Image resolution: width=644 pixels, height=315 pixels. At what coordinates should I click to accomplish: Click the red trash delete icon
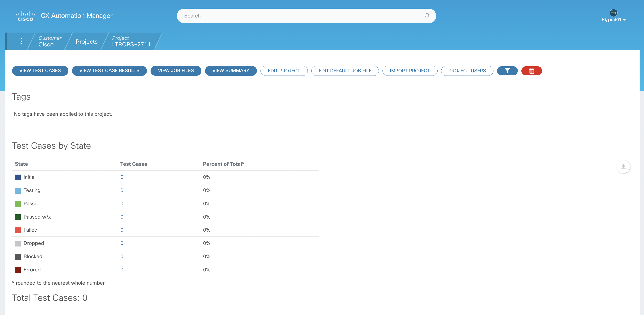pos(531,71)
